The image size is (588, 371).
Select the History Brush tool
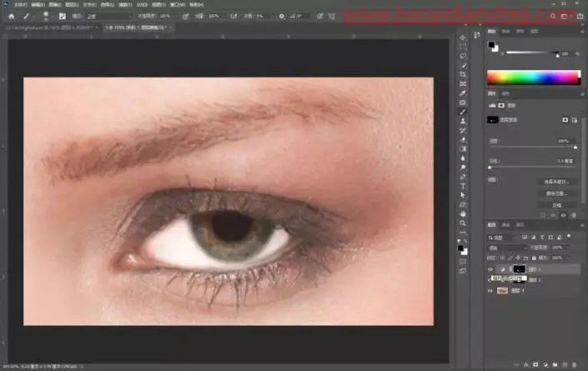tap(463, 130)
